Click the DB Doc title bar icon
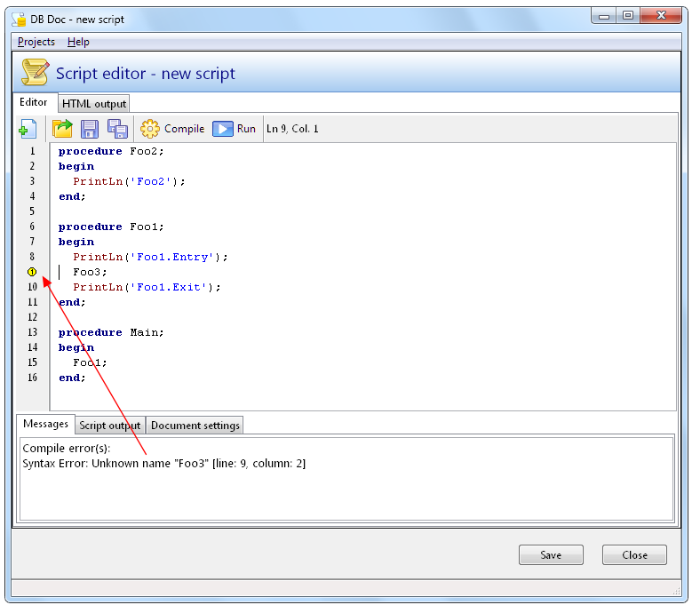This screenshot has height=613, width=700. click(x=19, y=20)
